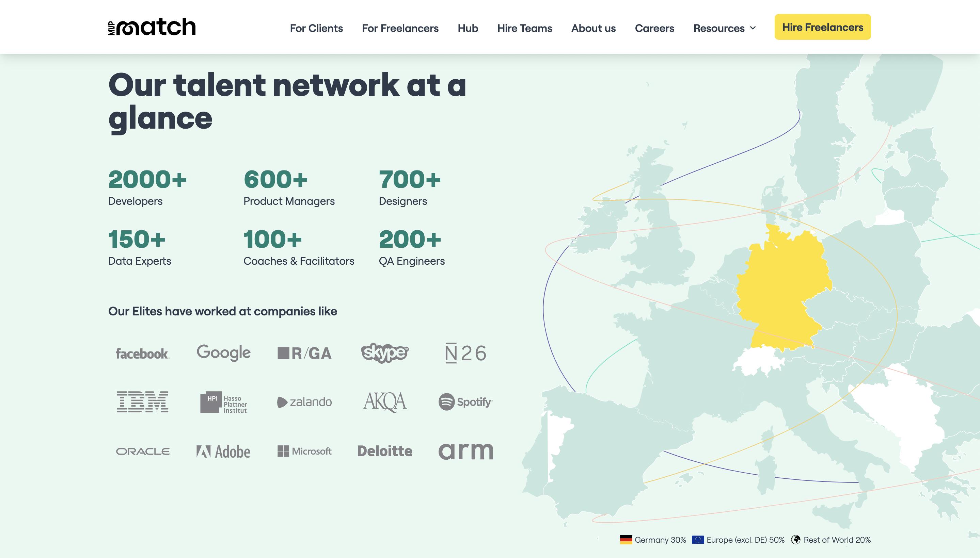Image resolution: width=980 pixels, height=558 pixels.
Task: Open the For Clients page
Action: point(316,28)
